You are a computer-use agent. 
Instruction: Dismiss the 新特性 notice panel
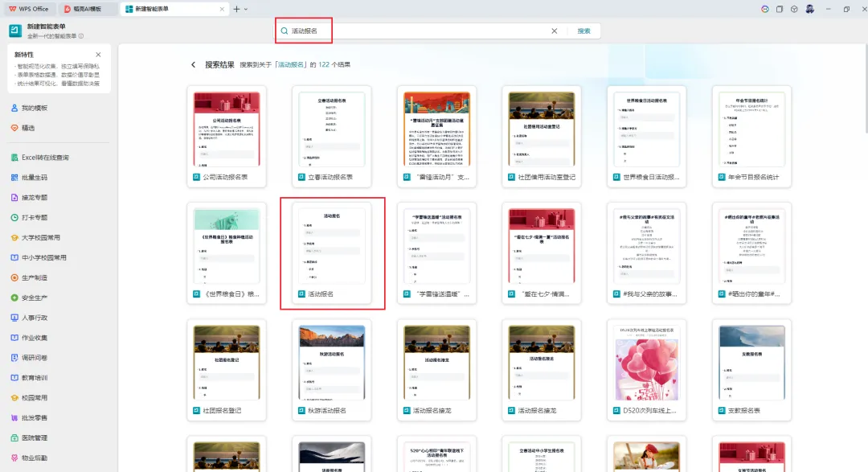tap(98, 55)
